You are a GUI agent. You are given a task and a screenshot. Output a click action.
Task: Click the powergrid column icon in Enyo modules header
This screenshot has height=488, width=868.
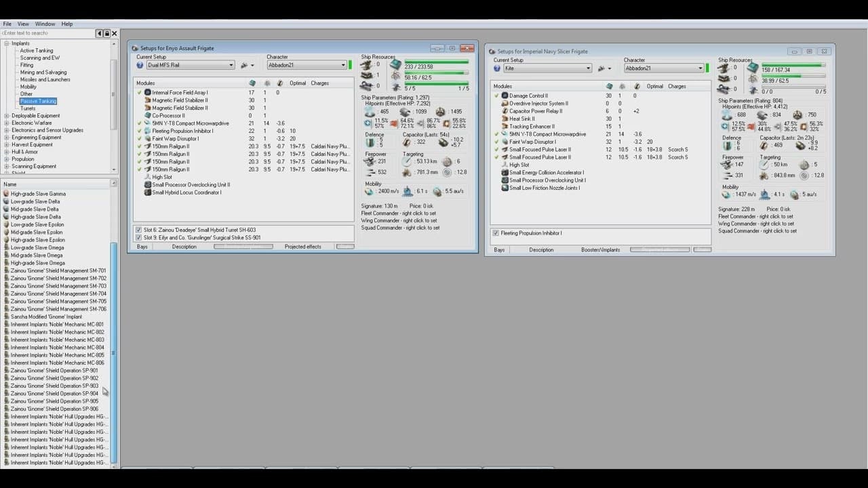click(x=267, y=83)
